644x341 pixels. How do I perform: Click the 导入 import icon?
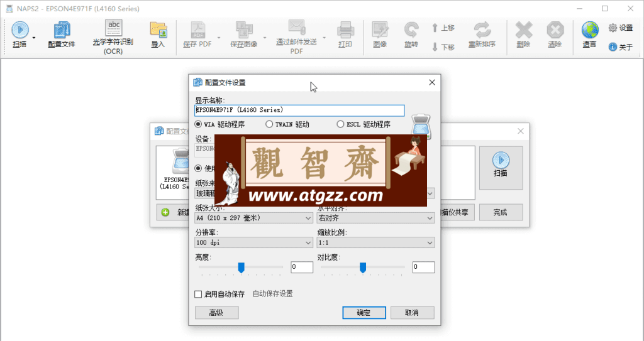coord(158,35)
